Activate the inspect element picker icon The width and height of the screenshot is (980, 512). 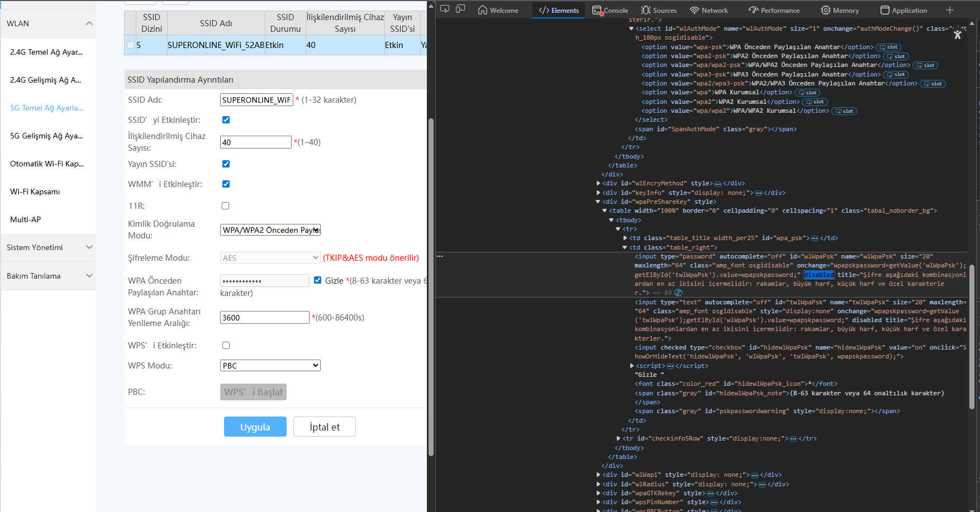click(x=445, y=9)
